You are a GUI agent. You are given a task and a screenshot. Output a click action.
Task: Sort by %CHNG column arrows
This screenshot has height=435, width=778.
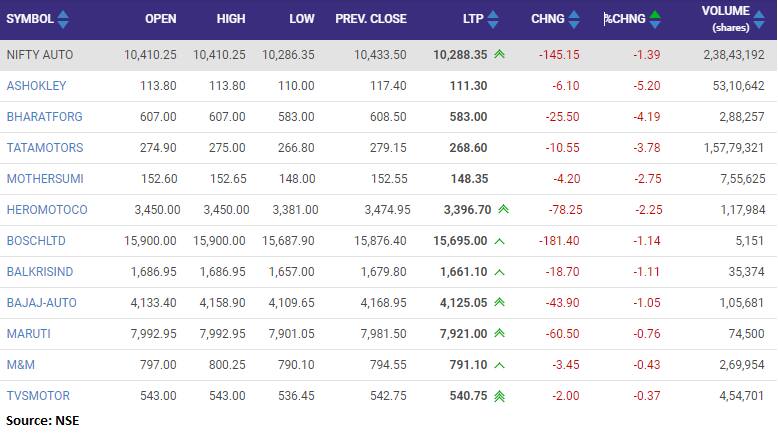(x=655, y=19)
